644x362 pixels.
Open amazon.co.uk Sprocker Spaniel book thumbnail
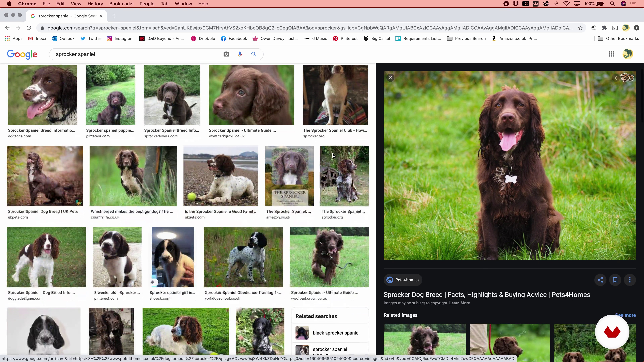tap(289, 176)
